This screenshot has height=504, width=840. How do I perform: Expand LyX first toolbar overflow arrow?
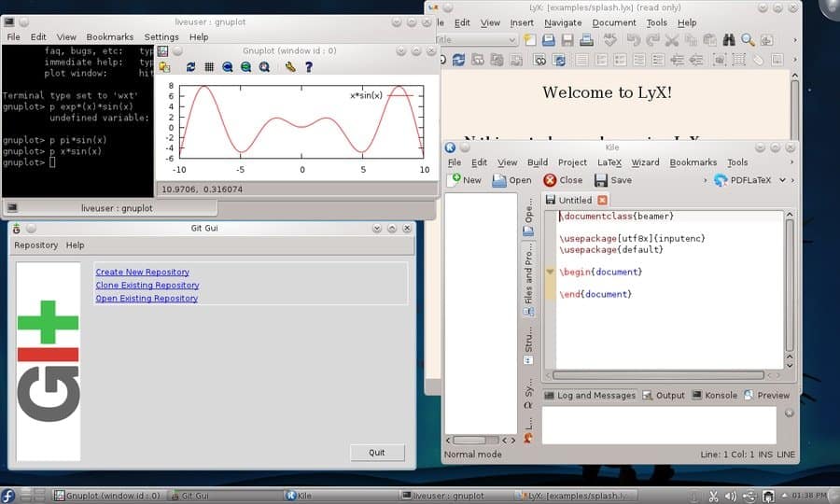pos(794,39)
